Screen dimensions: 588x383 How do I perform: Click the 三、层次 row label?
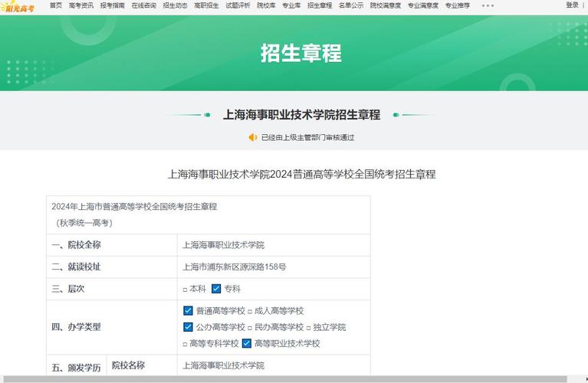(68, 289)
